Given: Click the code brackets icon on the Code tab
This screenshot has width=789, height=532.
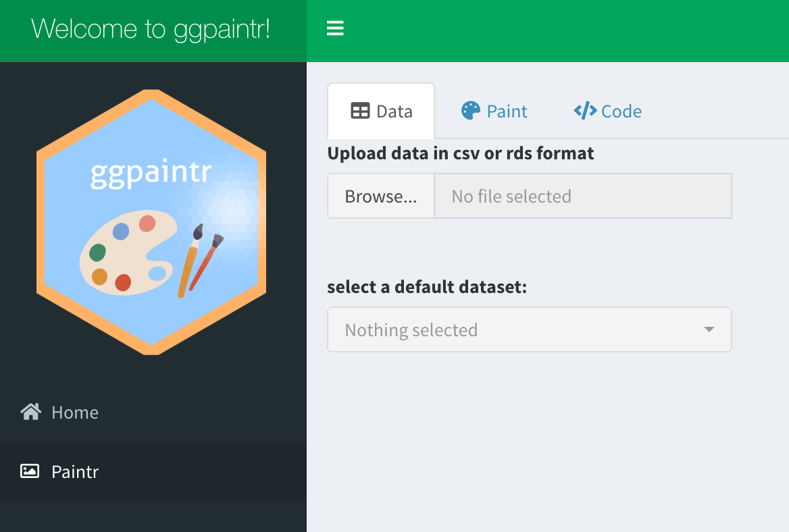Looking at the screenshot, I should (x=584, y=111).
